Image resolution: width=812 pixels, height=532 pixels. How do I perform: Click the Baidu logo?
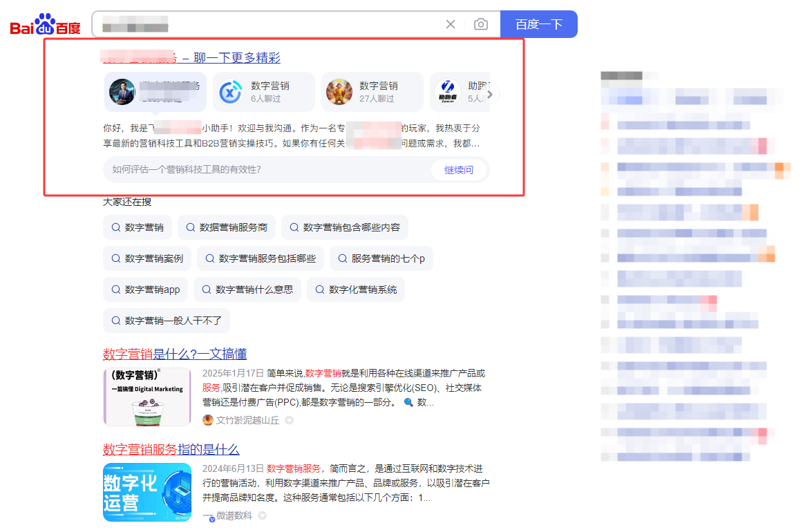tap(46, 24)
